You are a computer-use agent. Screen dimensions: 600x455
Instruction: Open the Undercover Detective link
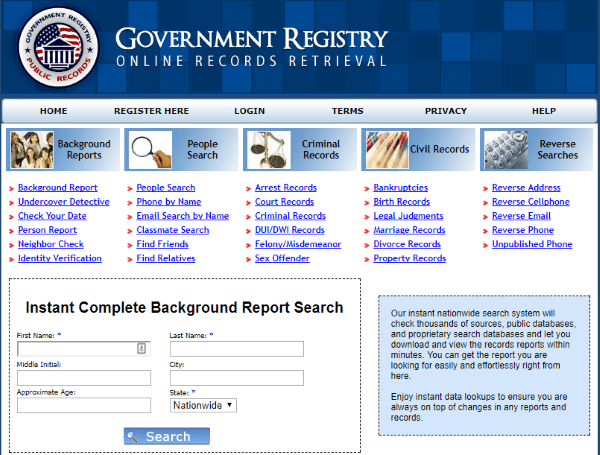(63, 202)
